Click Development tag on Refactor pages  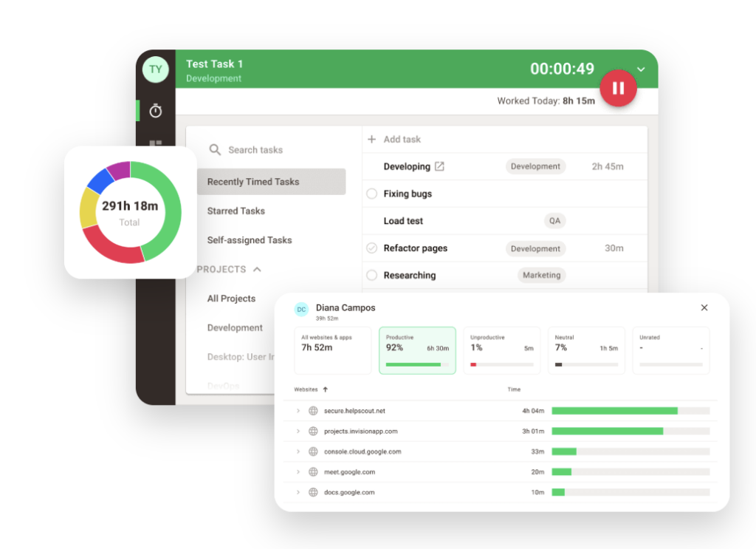535,248
